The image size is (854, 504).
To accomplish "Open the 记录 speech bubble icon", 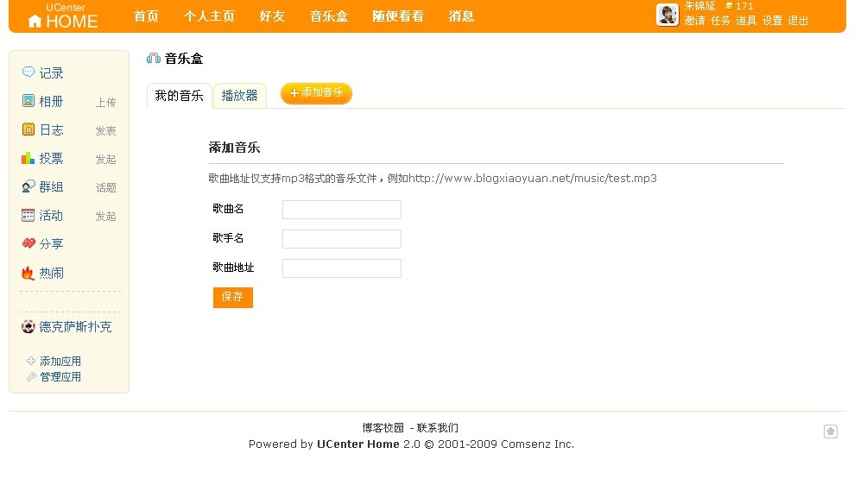I will tap(28, 72).
